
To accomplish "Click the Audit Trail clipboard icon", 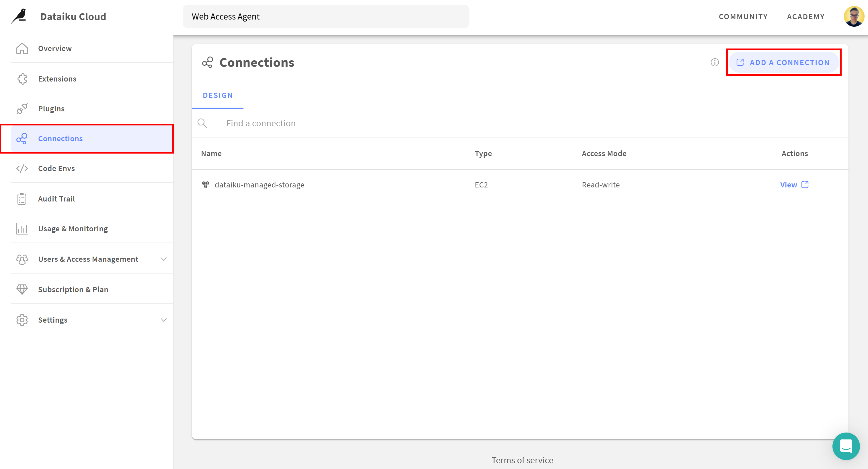I will 22,199.
